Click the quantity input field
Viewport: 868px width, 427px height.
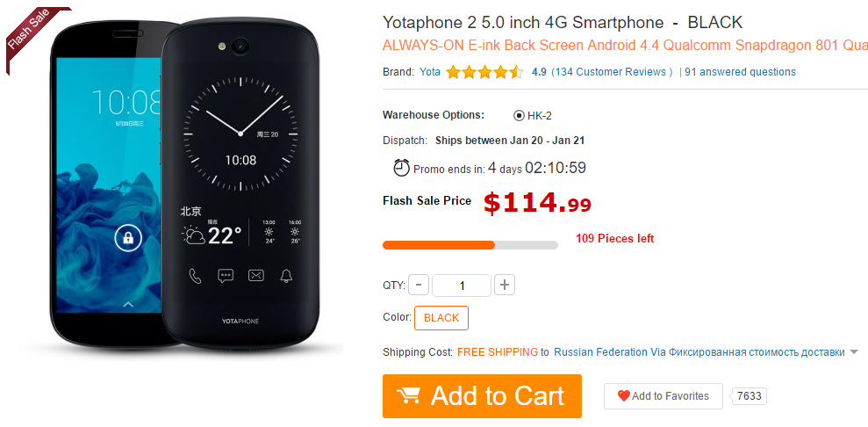pos(461,286)
